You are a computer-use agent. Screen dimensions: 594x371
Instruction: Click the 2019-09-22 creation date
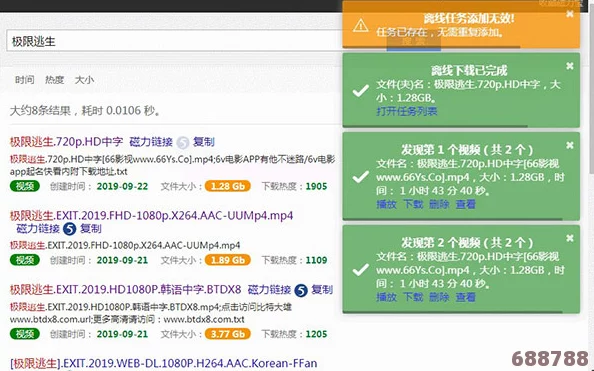click(x=122, y=186)
